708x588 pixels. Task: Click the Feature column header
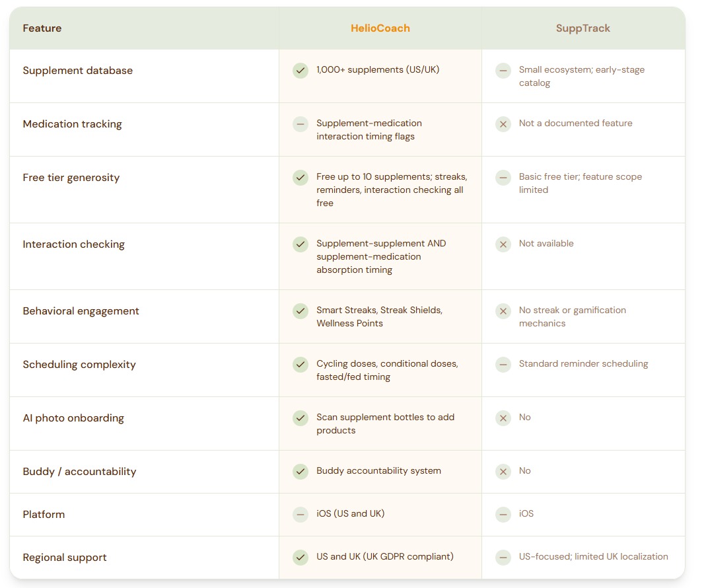tap(42, 28)
